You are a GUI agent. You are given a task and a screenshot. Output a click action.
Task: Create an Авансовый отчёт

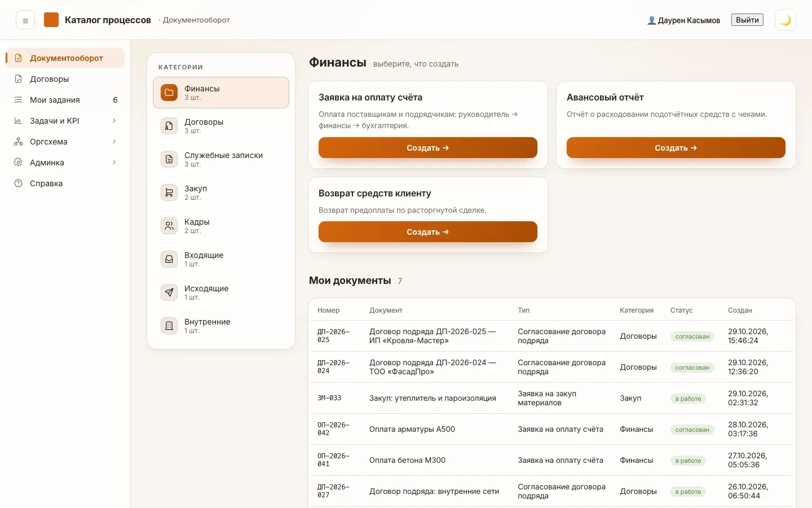676,148
